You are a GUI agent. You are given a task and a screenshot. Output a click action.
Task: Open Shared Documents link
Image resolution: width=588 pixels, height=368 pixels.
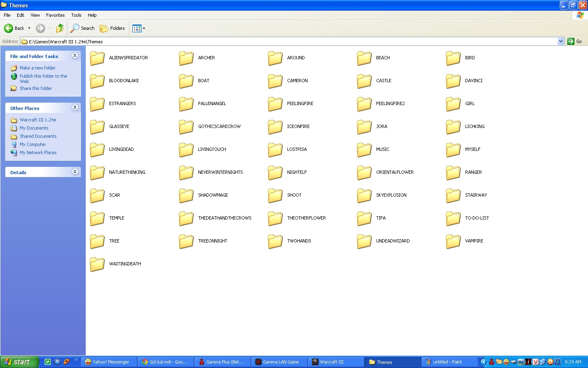pos(38,136)
